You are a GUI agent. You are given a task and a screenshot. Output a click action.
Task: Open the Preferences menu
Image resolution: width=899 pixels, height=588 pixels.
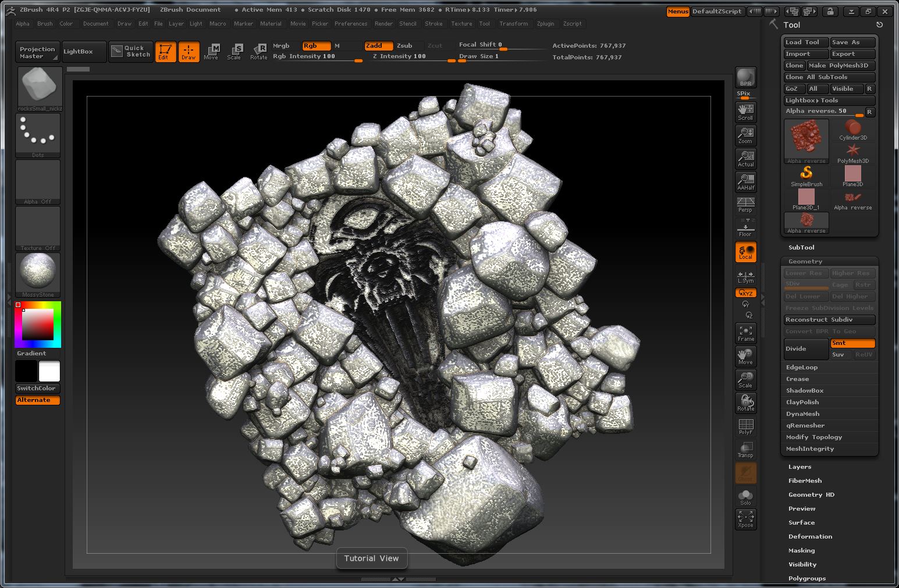[x=351, y=24]
